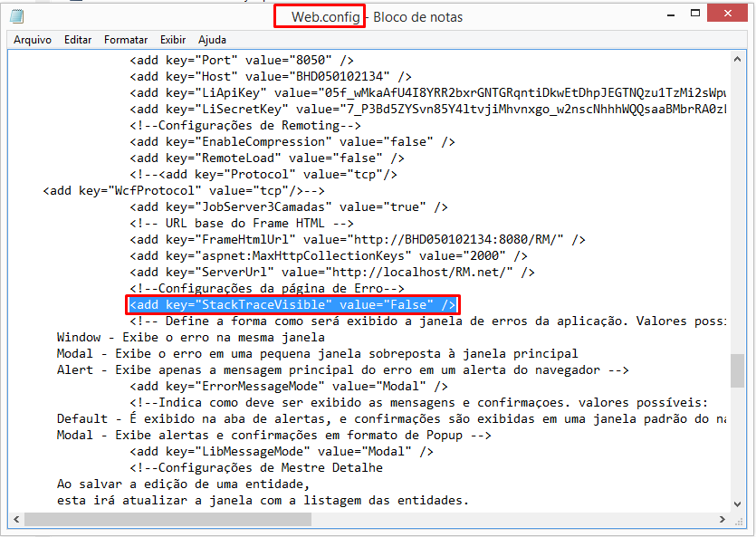Click the ServerUrl localhost/RM.net line
This screenshot has width=756, height=537.
332,273
